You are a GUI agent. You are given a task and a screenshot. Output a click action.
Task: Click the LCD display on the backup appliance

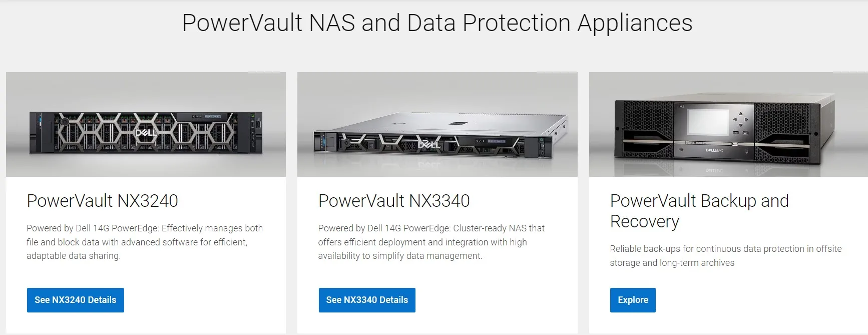pos(707,122)
